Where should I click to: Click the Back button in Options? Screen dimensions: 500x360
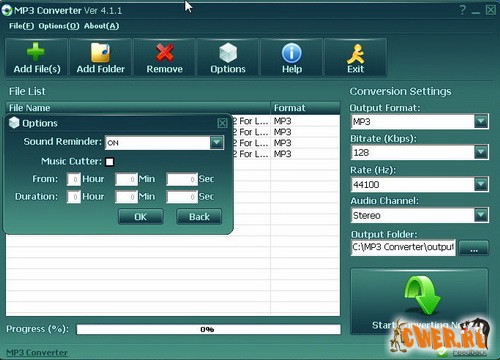click(x=199, y=217)
